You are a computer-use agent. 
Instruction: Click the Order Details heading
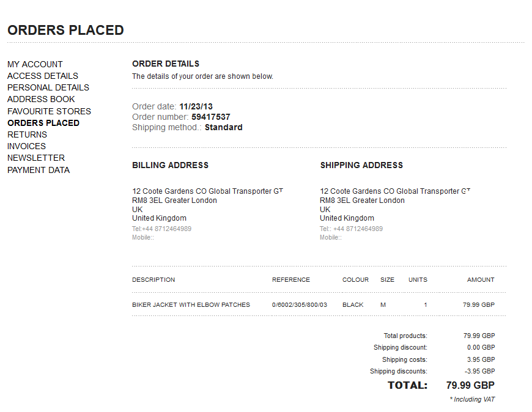[166, 64]
